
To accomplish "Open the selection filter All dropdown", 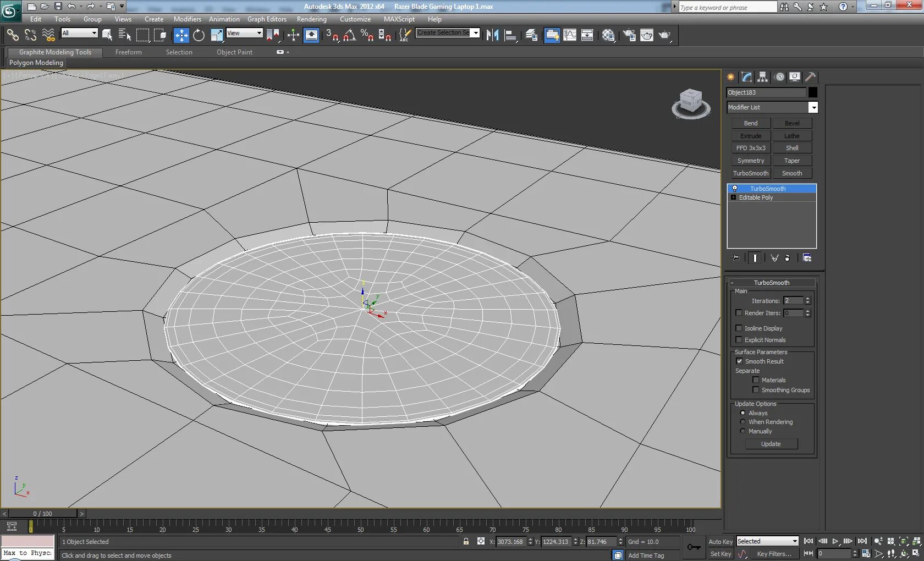I will 79,33.
